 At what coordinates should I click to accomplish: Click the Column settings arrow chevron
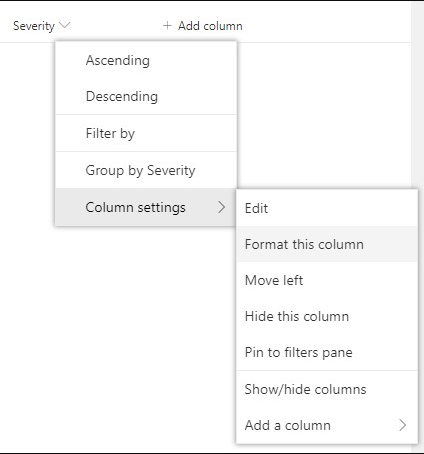pyautogui.click(x=222, y=207)
